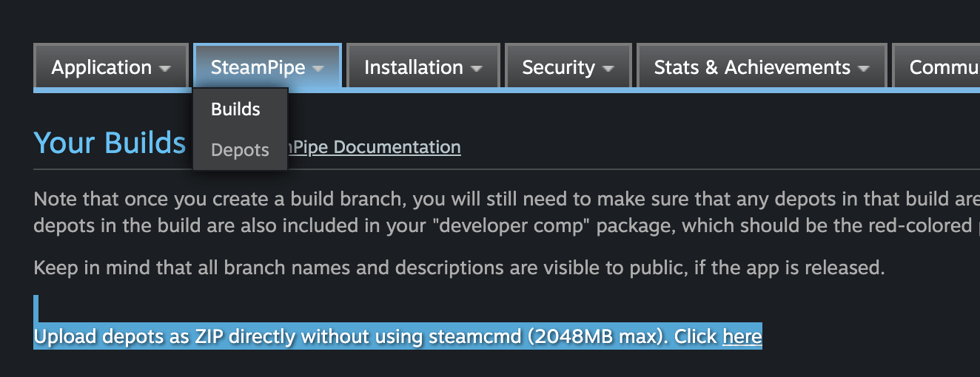This screenshot has height=377, width=980.
Task: Switch to the Security tab
Action: point(558,68)
